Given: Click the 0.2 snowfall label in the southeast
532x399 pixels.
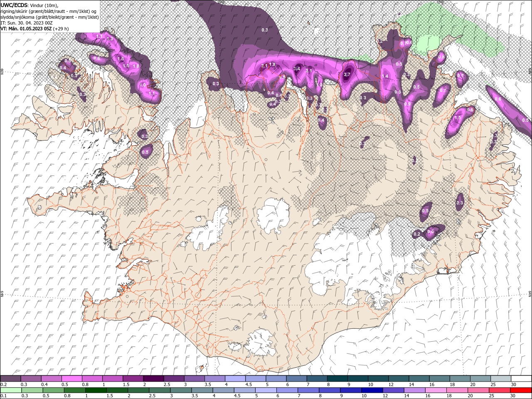Looking at the screenshot, I should 417,234.
